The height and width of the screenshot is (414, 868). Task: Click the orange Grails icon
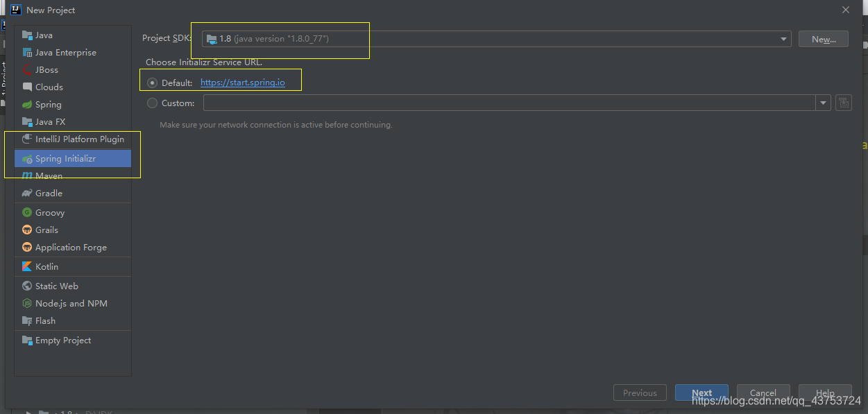[x=27, y=230]
